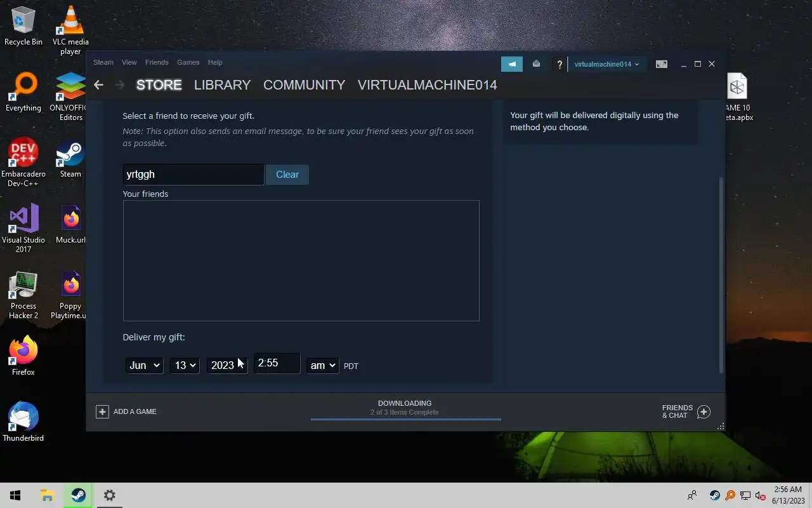This screenshot has width=812, height=508.
Task: Open Embarcadero Dev-C++ desktop icon
Action: tap(23, 163)
